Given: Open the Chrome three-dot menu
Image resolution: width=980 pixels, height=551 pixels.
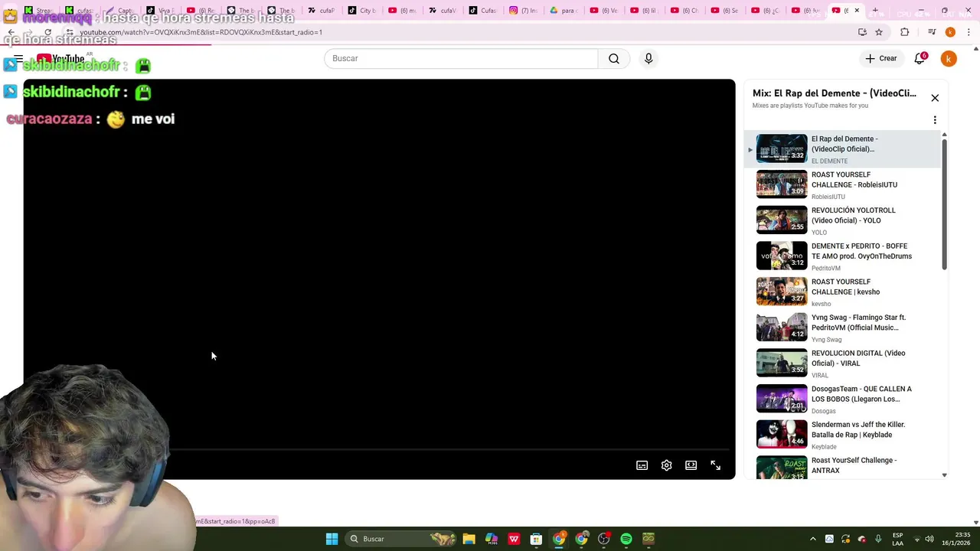Looking at the screenshot, I should click(x=969, y=32).
